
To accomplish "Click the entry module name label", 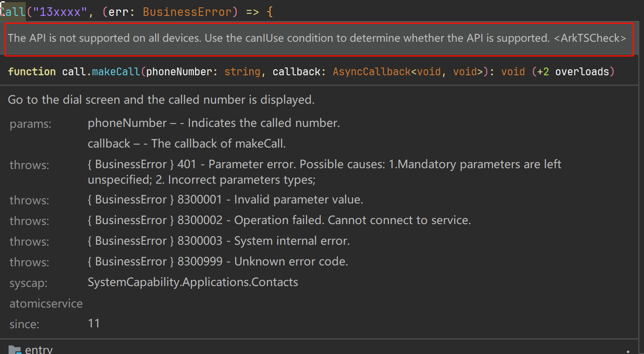I will pyautogui.click(x=39, y=350).
